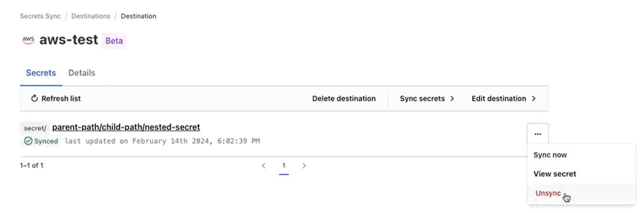Open the parent-path/child-path/nested-secret link
The image size is (644, 213).
tap(126, 127)
